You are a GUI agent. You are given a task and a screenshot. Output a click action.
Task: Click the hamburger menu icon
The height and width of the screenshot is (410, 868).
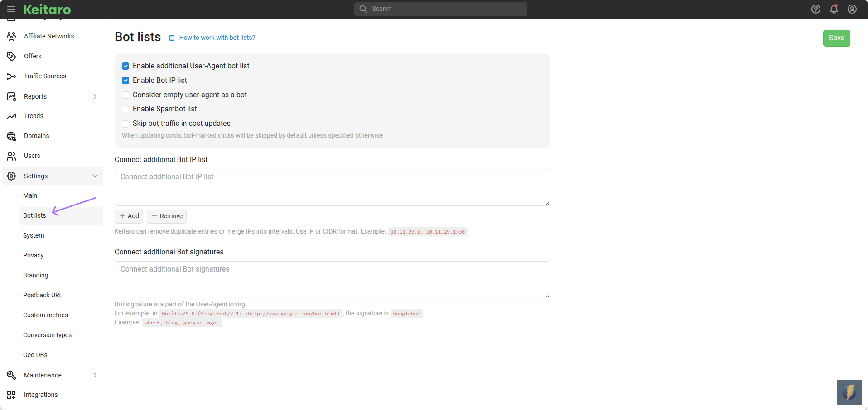11,9
